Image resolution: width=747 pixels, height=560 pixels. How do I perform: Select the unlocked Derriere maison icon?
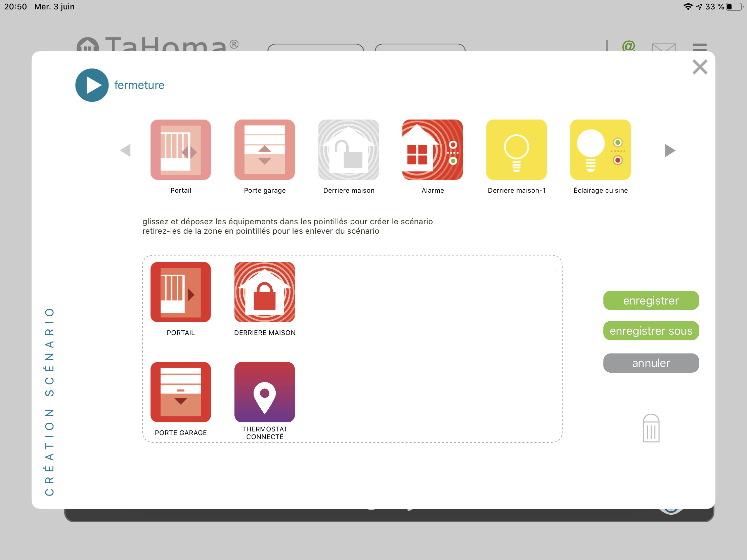[x=349, y=149]
